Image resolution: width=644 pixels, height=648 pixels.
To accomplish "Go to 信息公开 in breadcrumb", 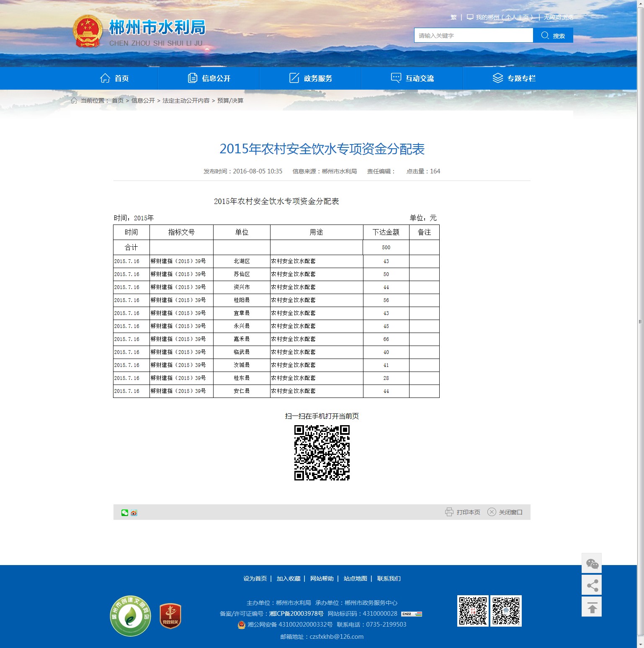I will coord(143,101).
